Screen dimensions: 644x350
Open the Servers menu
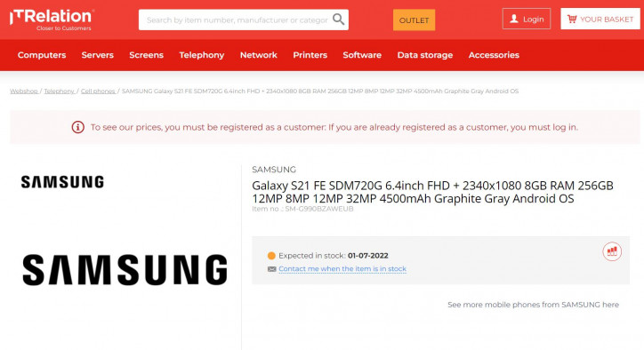point(97,55)
